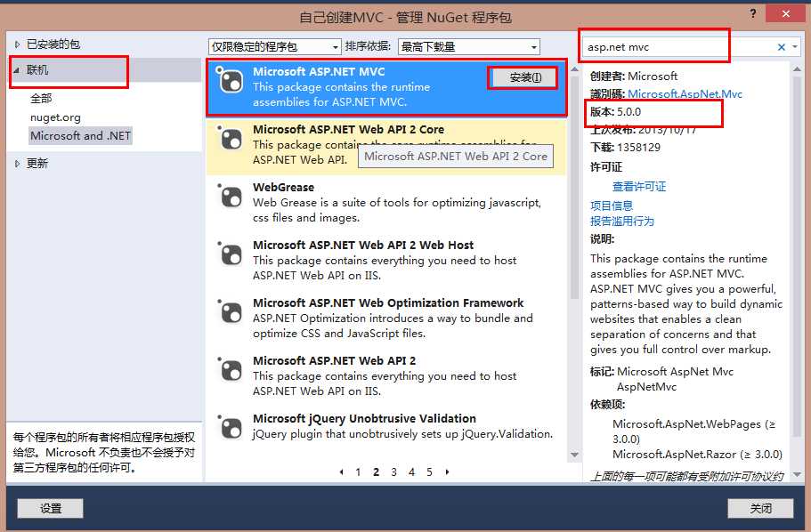Viewport: 811px width, 532px height.
Task: Collapse the 联机 tree node
Action: pyautogui.click(x=17, y=69)
